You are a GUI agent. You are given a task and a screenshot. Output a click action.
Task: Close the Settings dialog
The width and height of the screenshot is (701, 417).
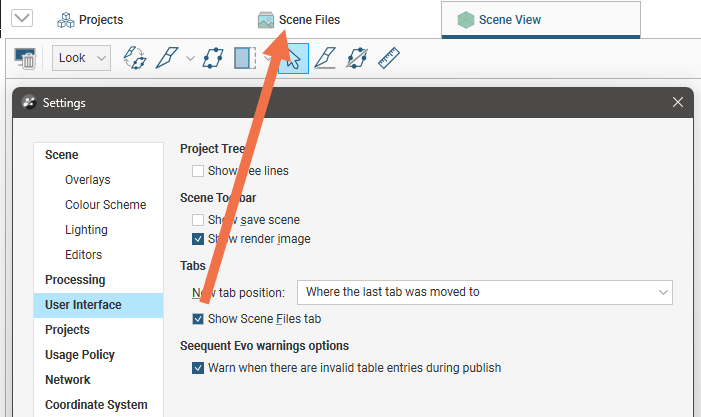pos(678,102)
